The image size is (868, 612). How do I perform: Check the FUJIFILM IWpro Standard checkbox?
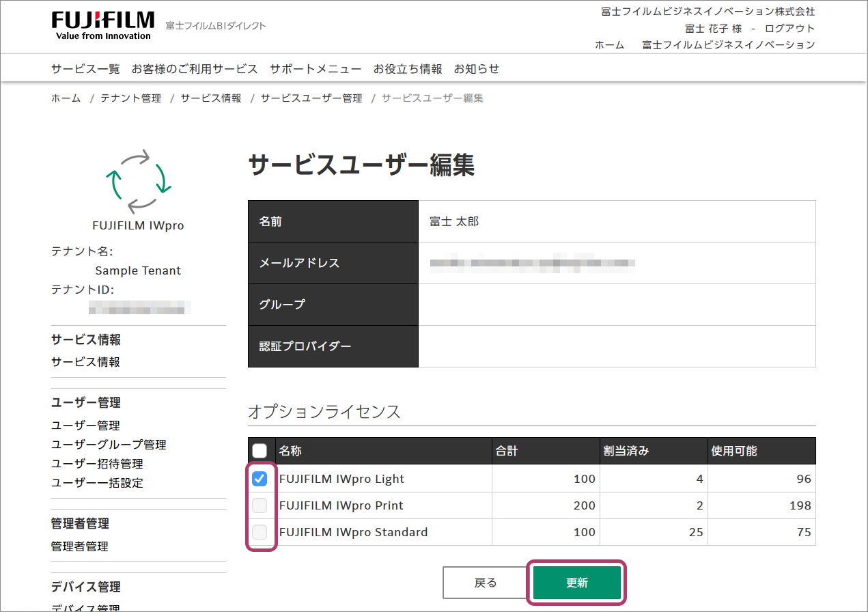(x=260, y=532)
